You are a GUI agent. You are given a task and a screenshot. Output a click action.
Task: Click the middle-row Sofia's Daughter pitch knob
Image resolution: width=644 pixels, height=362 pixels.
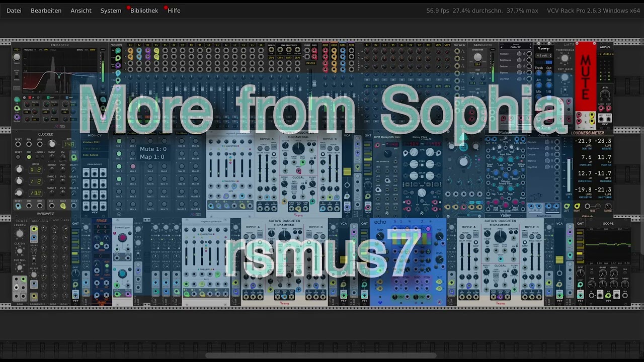(x=298, y=148)
